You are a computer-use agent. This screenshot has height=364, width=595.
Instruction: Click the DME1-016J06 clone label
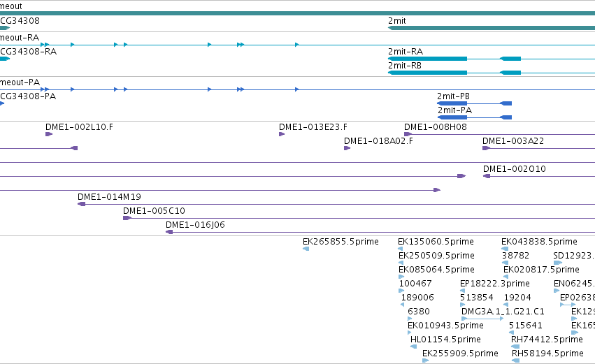coord(196,225)
